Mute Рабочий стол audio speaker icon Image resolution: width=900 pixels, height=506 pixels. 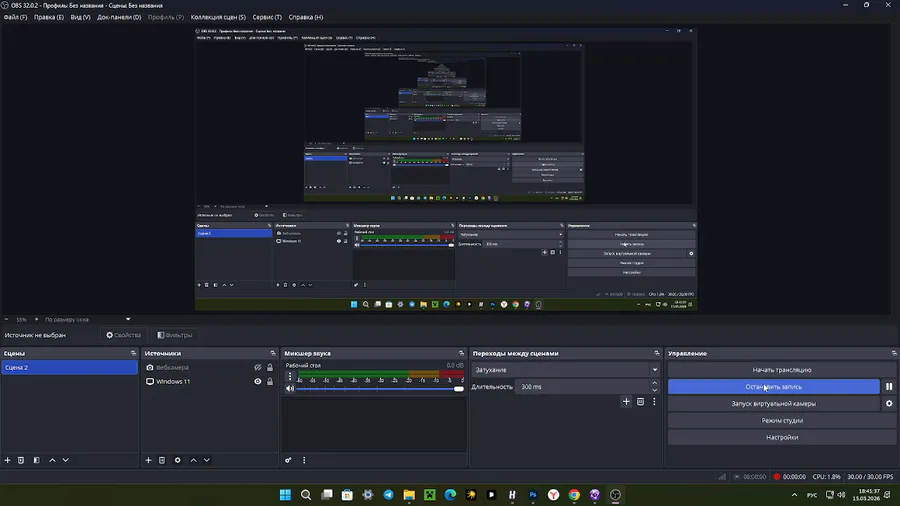click(x=290, y=388)
